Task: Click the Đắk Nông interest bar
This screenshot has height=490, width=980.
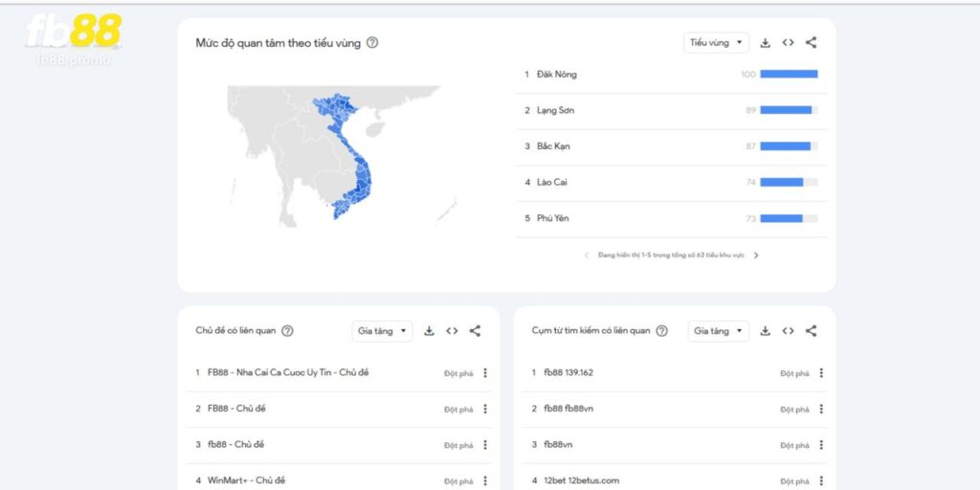Action: (789, 75)
